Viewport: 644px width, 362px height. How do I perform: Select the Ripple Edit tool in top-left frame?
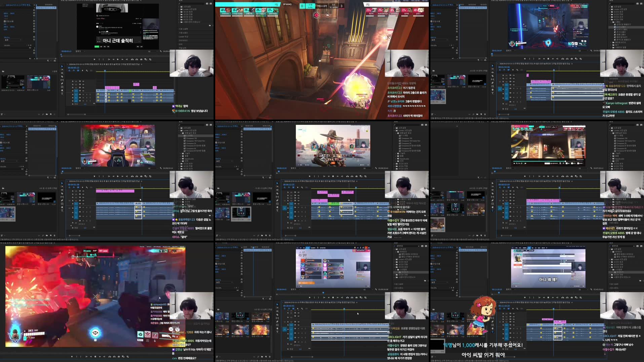[x=62, y=73]
